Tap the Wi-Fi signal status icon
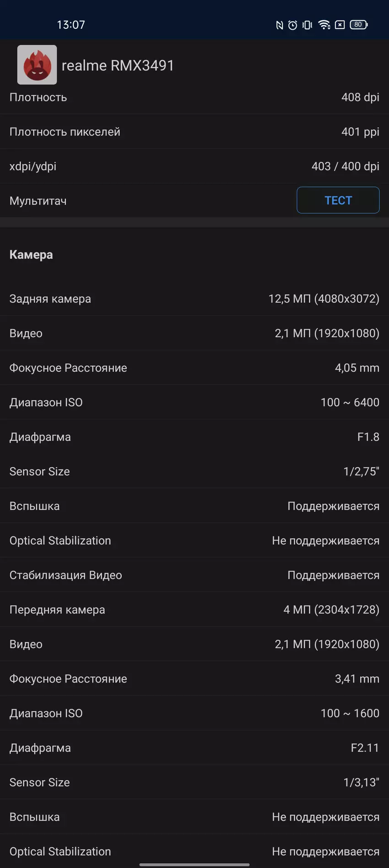 [324, 25]
